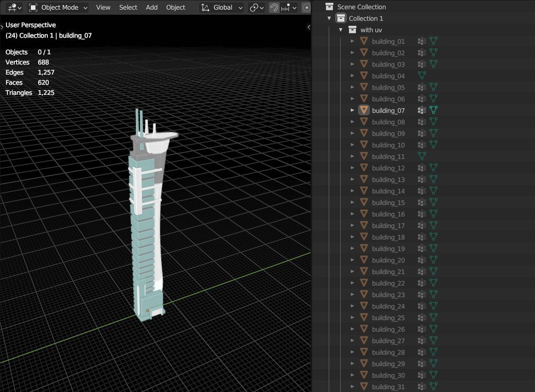Expand the building_07 object
This screenshot has width=535, height=392.
click(353, 110)
